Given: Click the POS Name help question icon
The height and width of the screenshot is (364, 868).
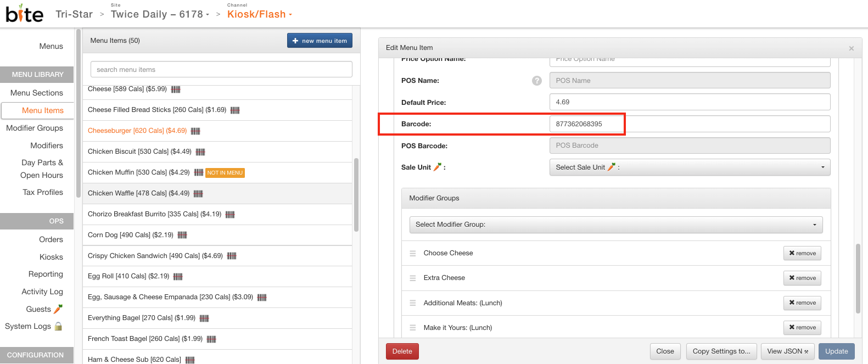Looking at the screenshot, I should pyautogui.click(x=536, y=81).
